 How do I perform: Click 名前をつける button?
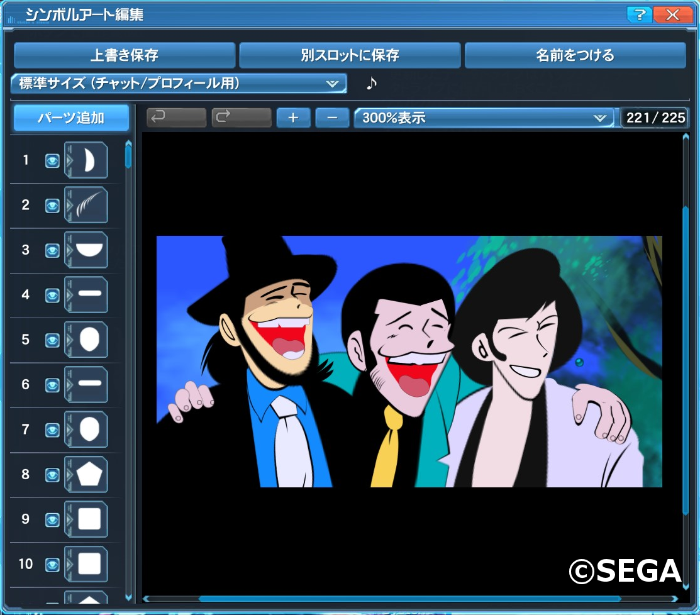(x=575, y=55)
